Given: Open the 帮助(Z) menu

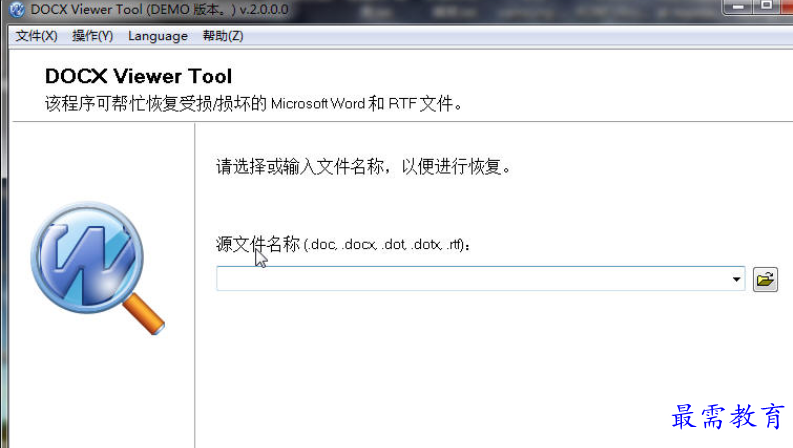Looking at the screenshot, I should point(223,36).
